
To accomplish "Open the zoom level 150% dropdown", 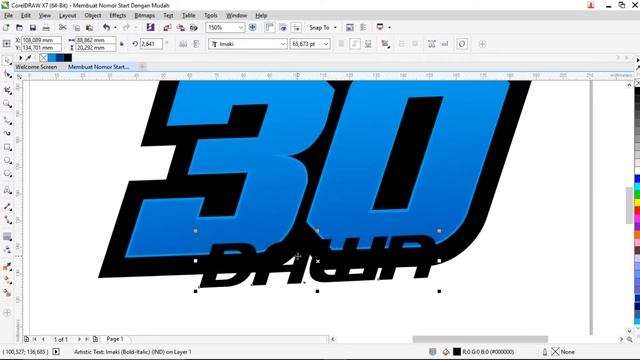I will pos(241,27).
